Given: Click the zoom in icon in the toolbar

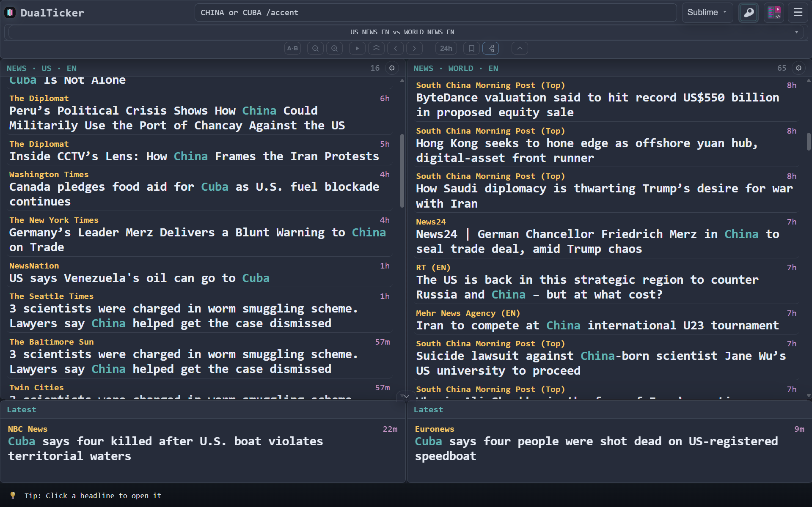Looking at the screenshot, I should (x=334, y=48).
